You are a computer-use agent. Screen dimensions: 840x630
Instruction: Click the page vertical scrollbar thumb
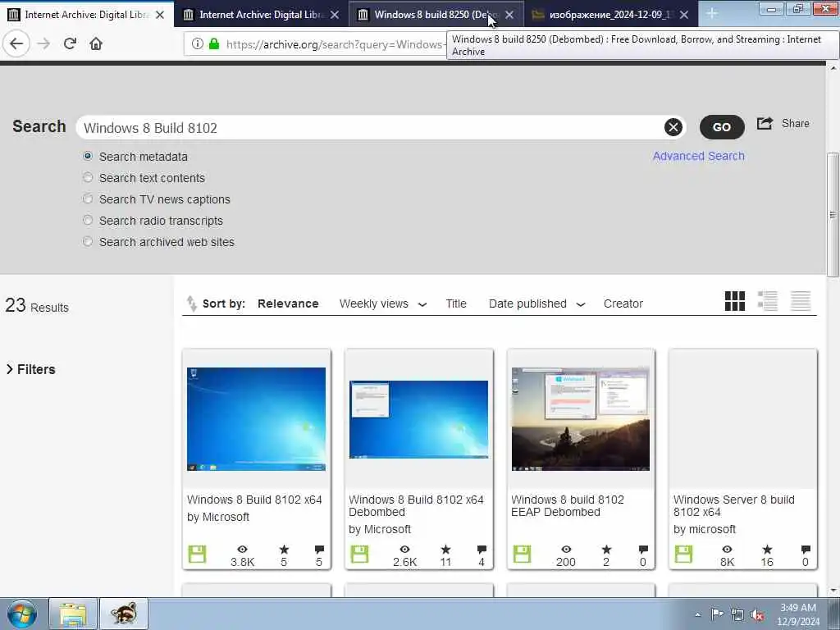click(833, 215)
